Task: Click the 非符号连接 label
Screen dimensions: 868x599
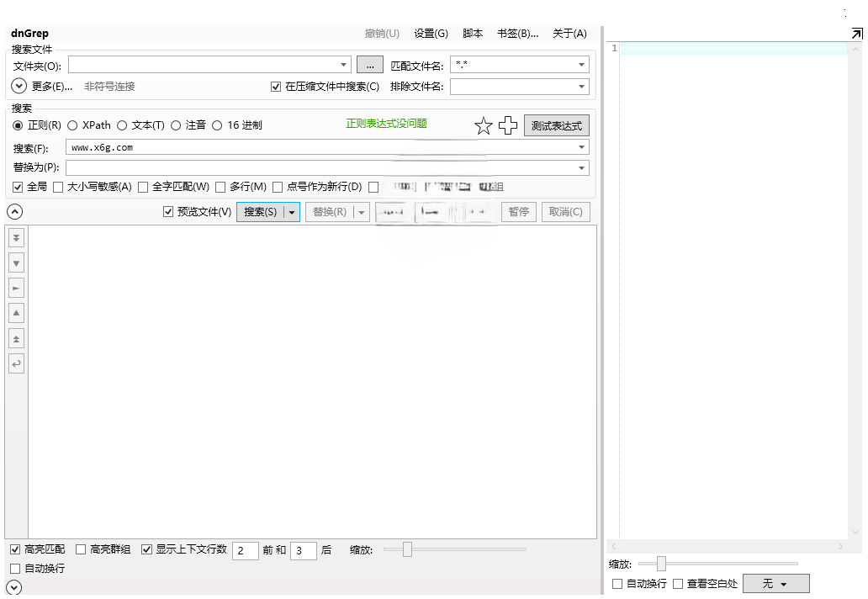Action: coord(109,87)
